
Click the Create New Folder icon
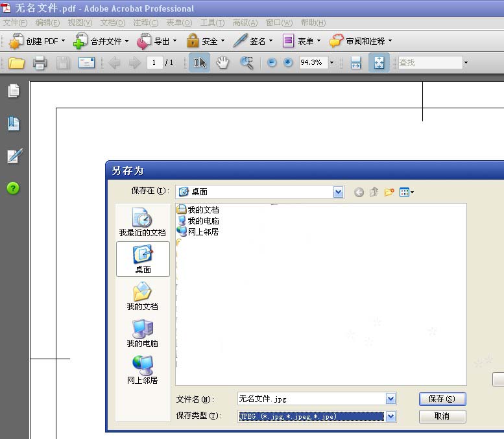click(389, 192)
